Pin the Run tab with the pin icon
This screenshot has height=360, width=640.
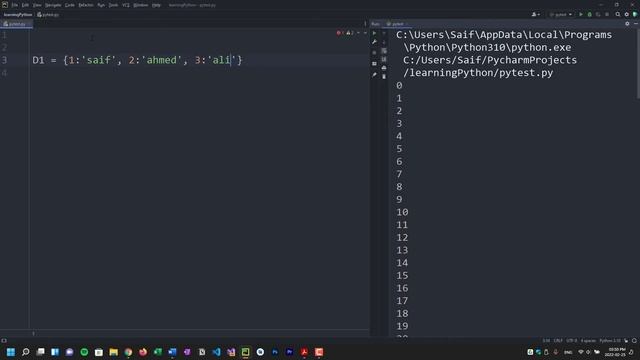pyautogui.click(x=374, y=75)
